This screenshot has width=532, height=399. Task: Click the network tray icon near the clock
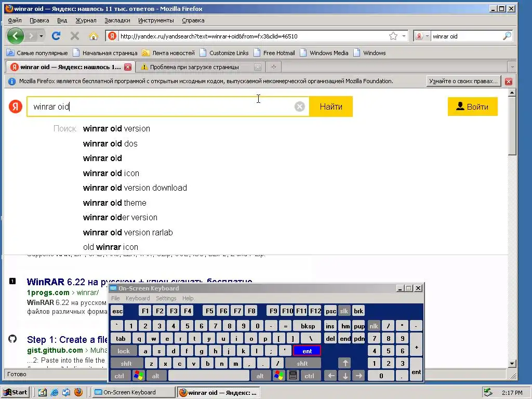coord(488,392)
